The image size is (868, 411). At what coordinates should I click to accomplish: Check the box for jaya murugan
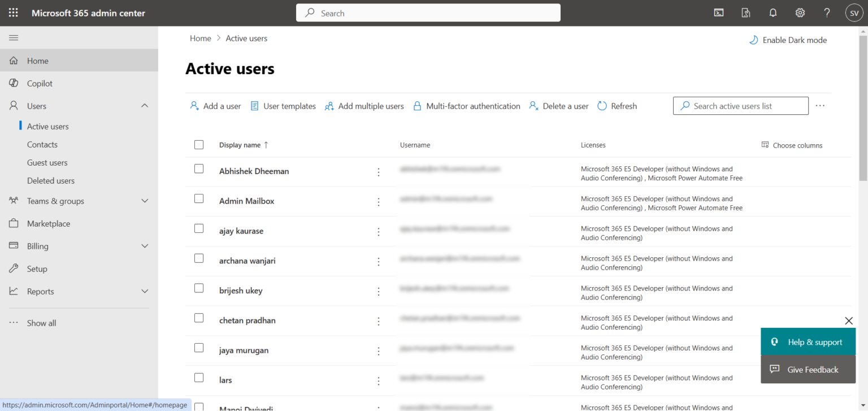pos(199,348)
